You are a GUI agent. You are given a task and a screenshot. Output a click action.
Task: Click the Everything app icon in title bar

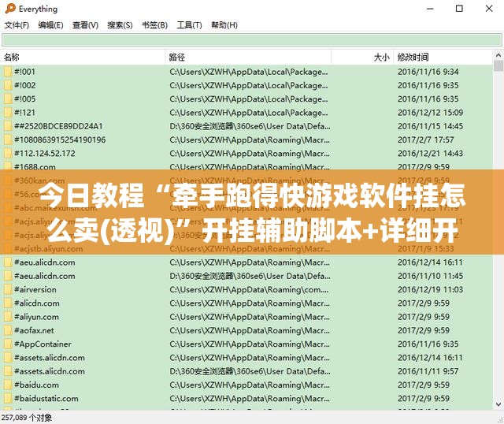10,9
